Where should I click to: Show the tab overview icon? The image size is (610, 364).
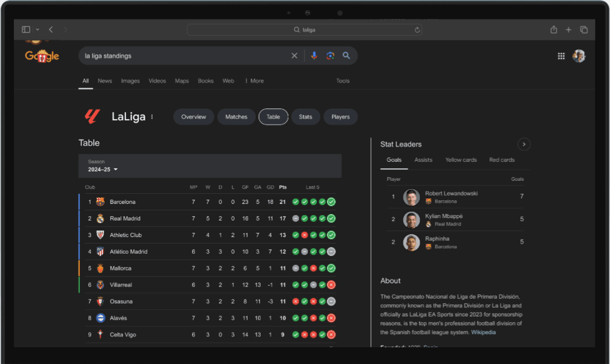[x=584, y=30]
